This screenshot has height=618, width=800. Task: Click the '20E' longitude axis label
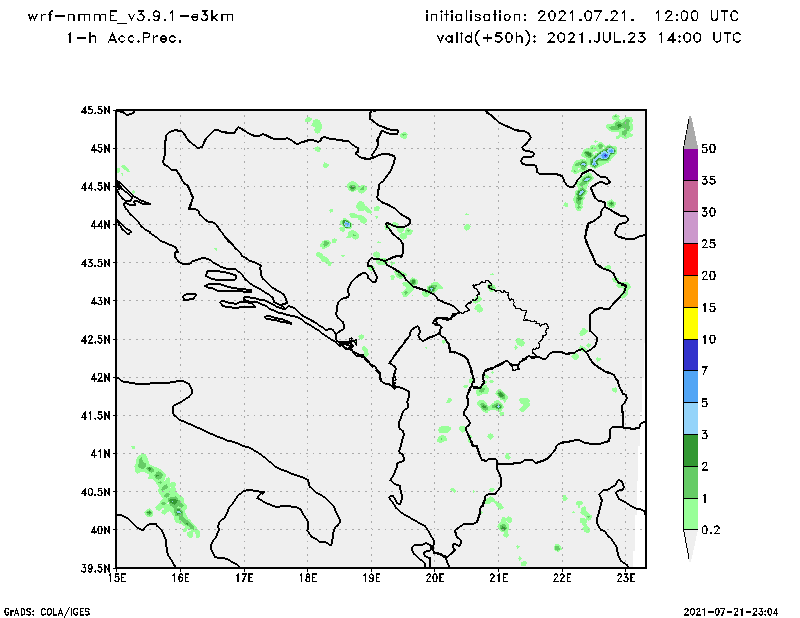(435, 578)
